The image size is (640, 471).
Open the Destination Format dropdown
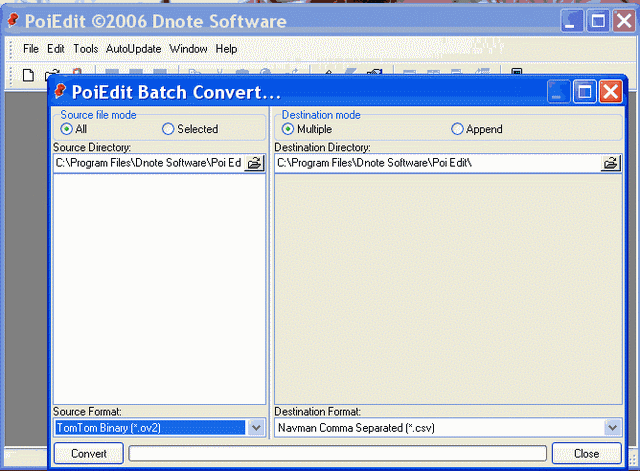click(x=612, y=428)
